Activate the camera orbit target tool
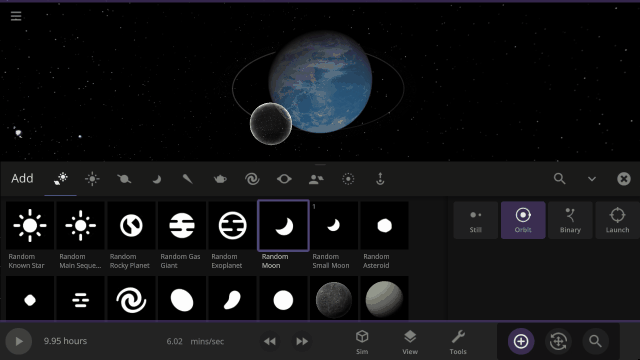This screenshot has width=640, height=360. pos(558,341)
